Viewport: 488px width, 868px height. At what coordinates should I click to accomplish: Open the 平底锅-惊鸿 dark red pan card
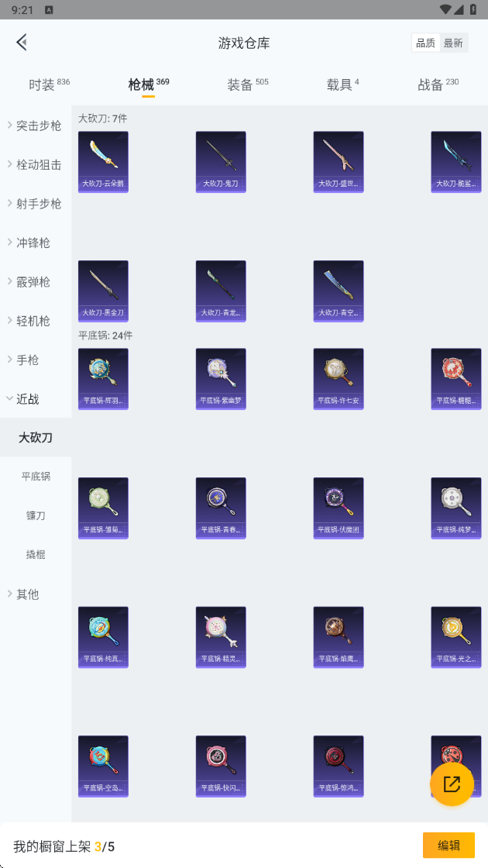tap(339, 766)
